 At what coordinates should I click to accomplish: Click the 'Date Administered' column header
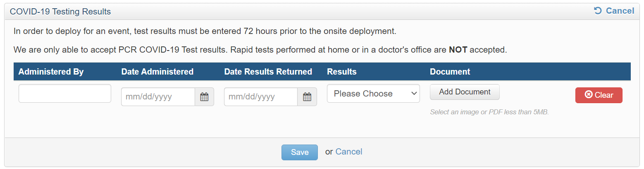point(157,72)
